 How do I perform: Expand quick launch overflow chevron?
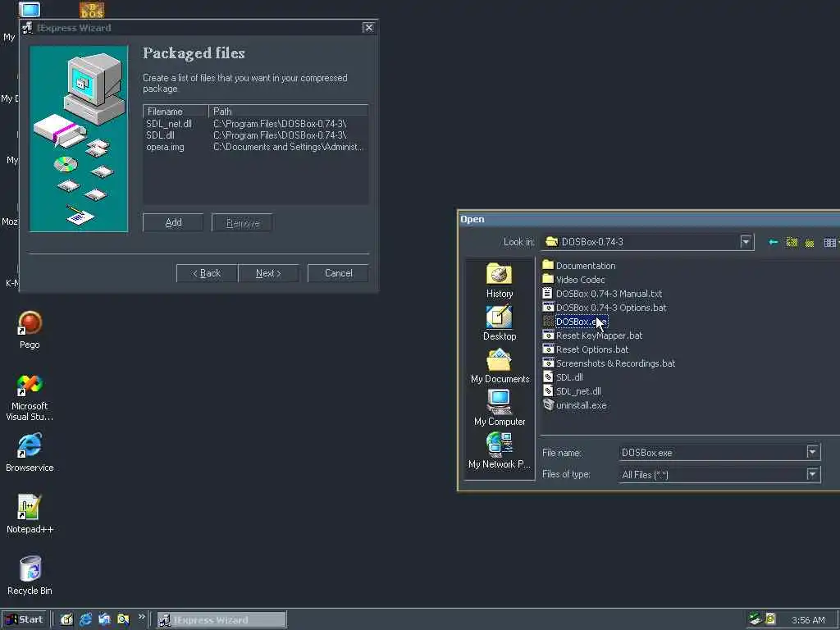141,617
